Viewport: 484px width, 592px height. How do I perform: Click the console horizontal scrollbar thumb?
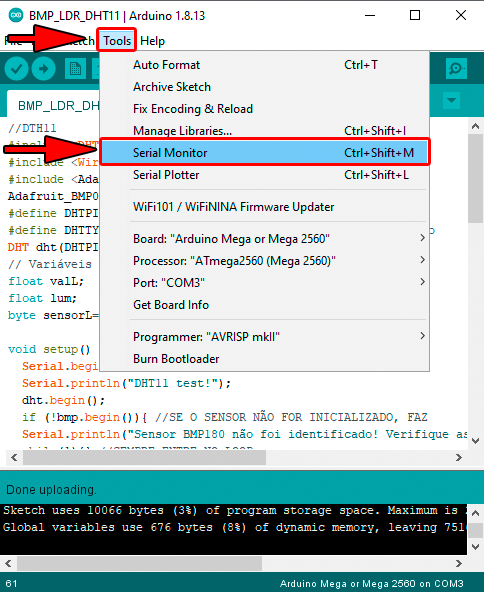click(x=139, y=563)
